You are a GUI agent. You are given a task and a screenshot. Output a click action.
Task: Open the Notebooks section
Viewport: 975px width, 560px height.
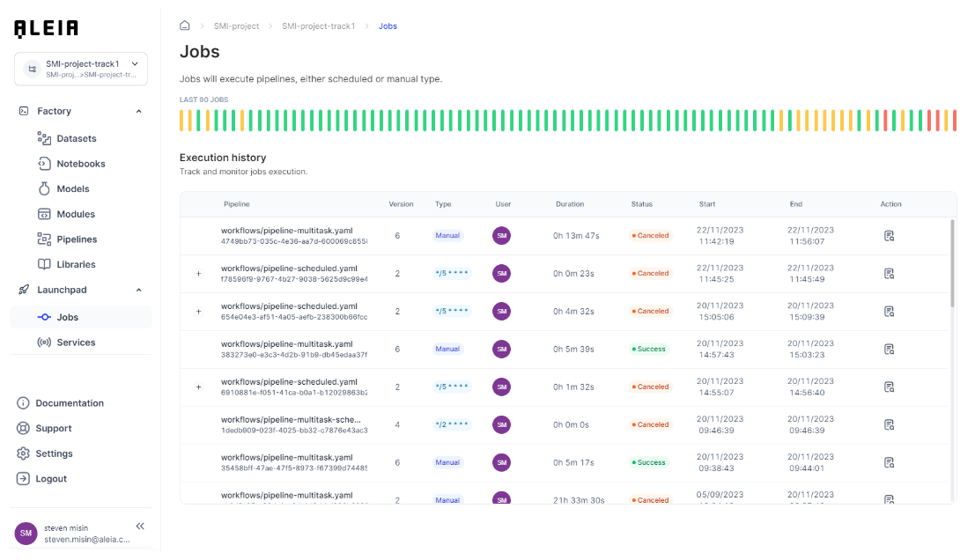80,164
